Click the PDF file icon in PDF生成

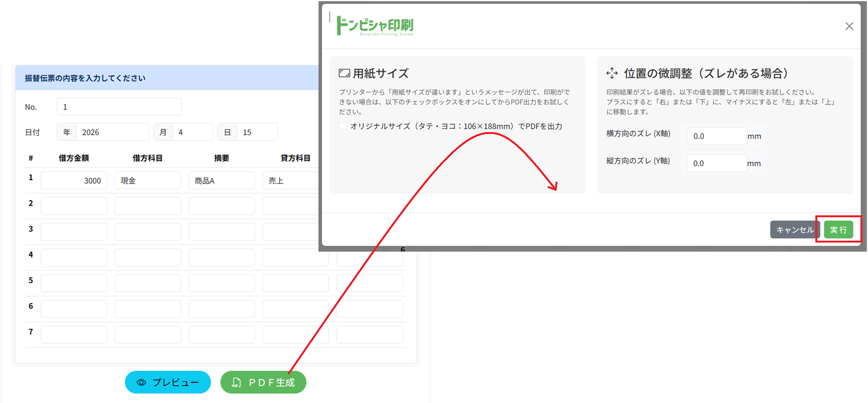[236, 382]
